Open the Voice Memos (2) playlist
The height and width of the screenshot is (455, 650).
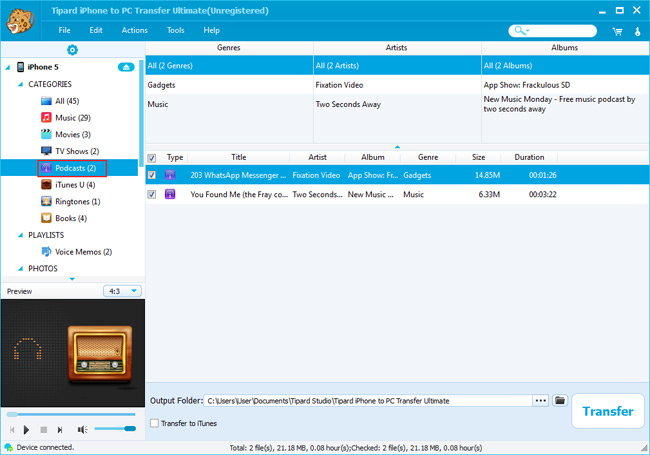point(77,252)
